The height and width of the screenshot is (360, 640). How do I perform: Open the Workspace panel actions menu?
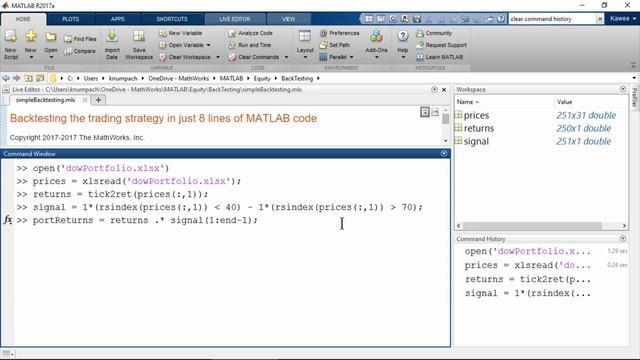(623, 89)
